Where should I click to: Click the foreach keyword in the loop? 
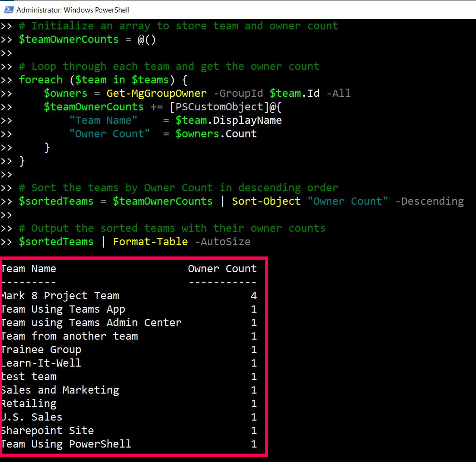point(41,79)
